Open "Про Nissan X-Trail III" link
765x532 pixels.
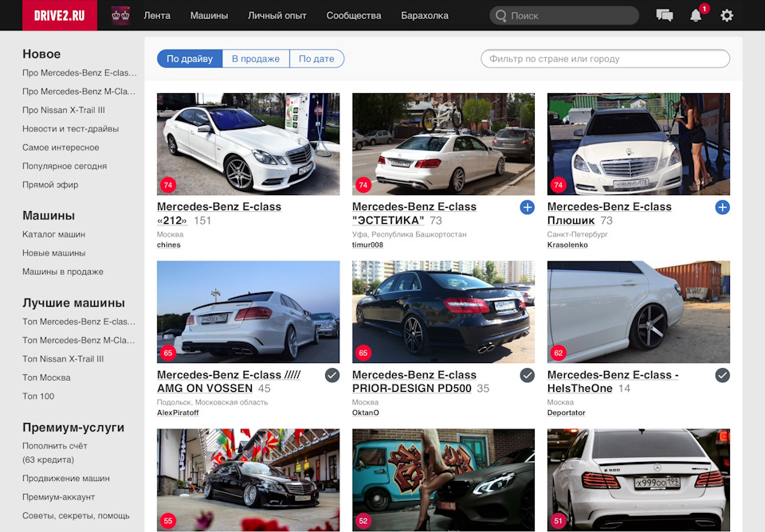pos(64,110)
